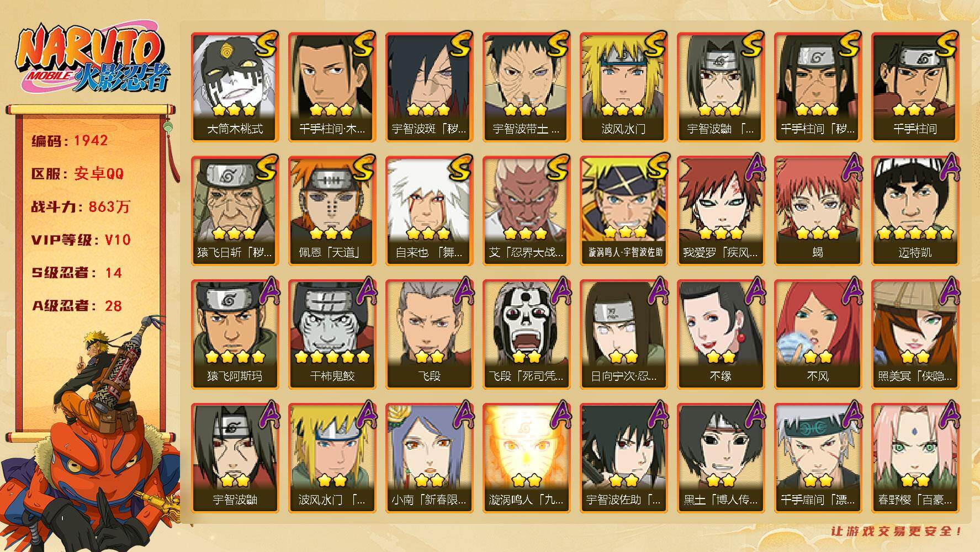Choose the 蝎 A-rank ninja card
Image resolution: width=980 pixels, height=552 pixels.
coord(818,211)
